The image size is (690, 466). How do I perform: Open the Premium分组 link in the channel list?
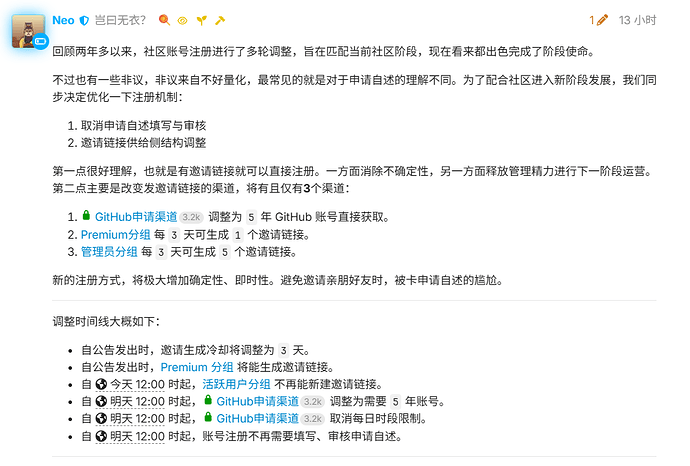[x=116, y=235]
